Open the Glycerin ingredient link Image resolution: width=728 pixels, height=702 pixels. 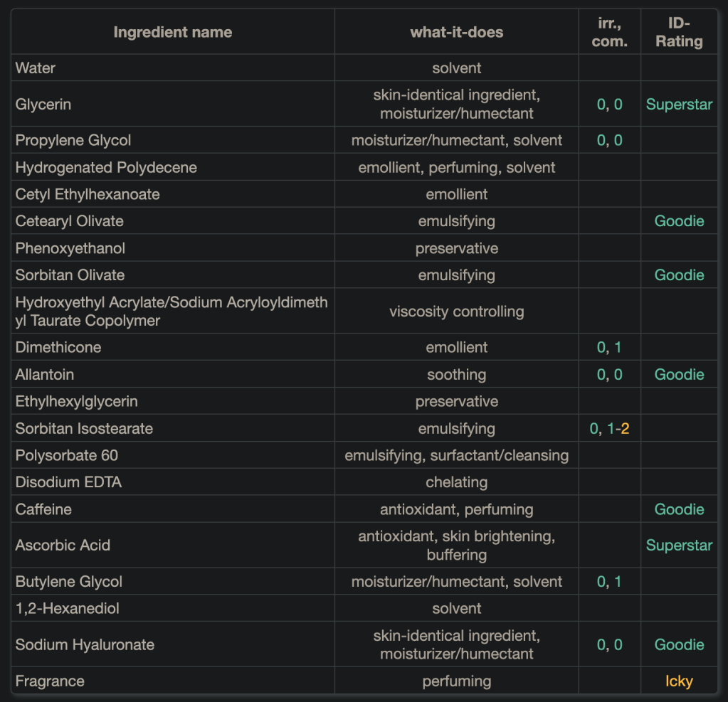[43, 105]
